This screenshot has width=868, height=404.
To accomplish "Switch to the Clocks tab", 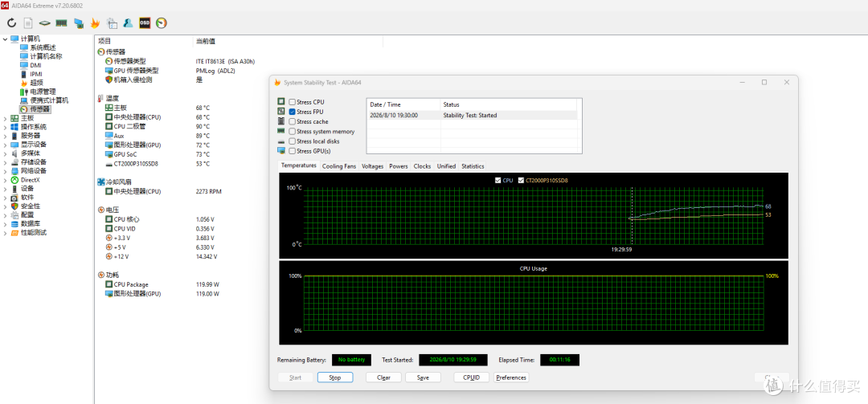I will (x=423, y=166).
